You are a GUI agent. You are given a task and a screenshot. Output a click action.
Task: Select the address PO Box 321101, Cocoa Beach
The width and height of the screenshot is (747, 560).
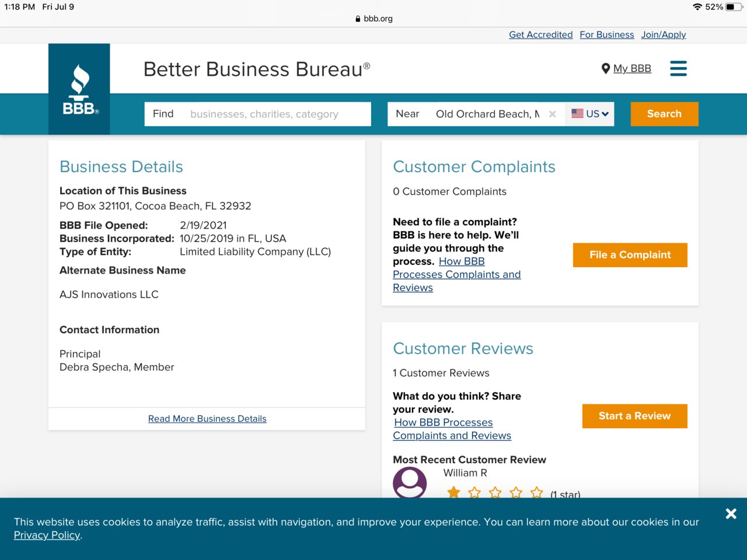[x=155, y=206]
